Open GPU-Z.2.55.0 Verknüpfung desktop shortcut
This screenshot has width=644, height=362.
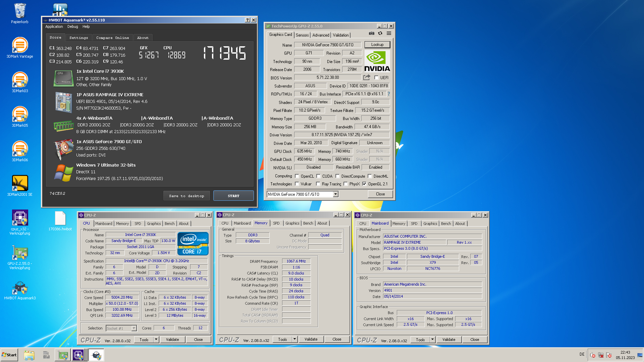coord(20,257)
